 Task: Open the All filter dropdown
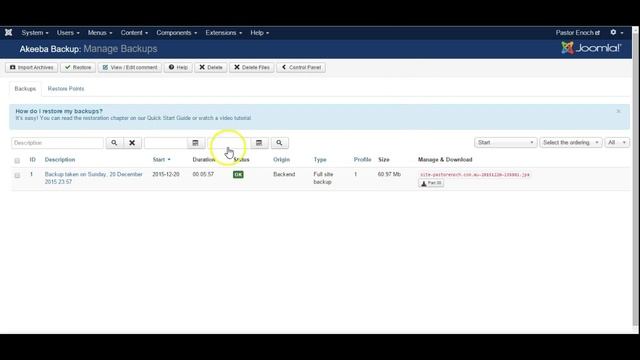coord(617,142)
